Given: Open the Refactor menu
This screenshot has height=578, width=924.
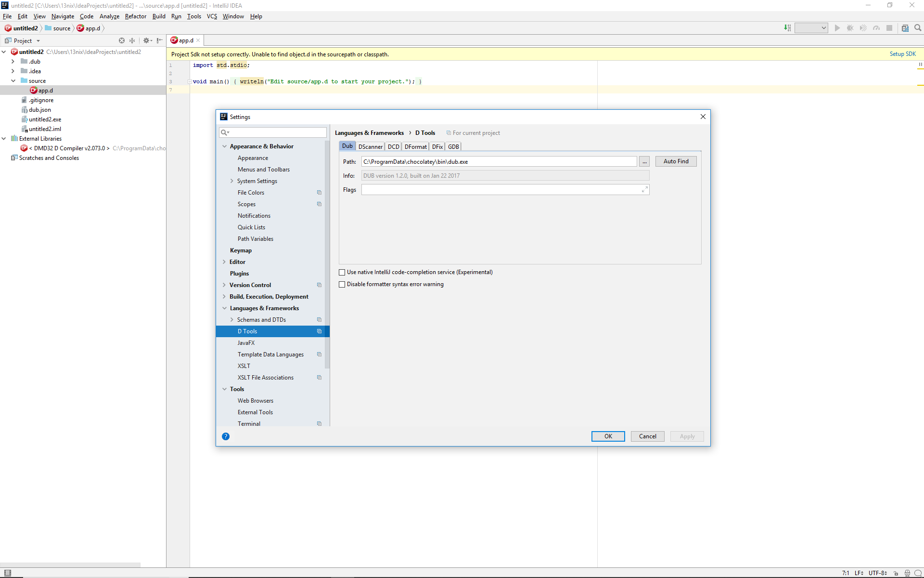Looking at the screenshot, I should point(135,16).
